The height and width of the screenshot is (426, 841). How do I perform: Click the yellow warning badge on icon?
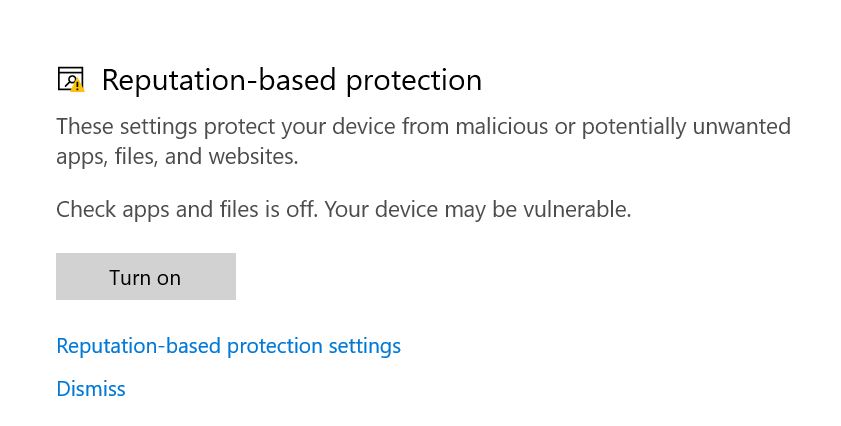[78, 86]
